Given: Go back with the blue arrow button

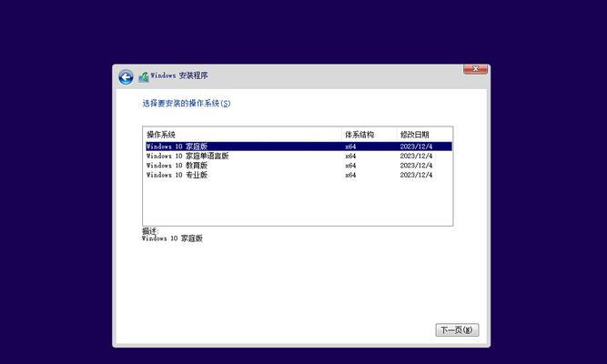Looking at the screenshot, I should tap(126, 77).
